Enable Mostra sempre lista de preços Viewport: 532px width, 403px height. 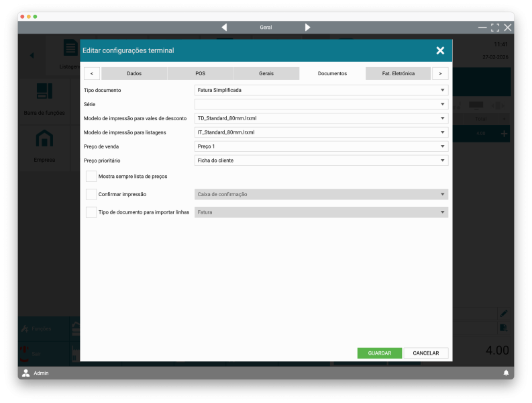coord(91,176)
